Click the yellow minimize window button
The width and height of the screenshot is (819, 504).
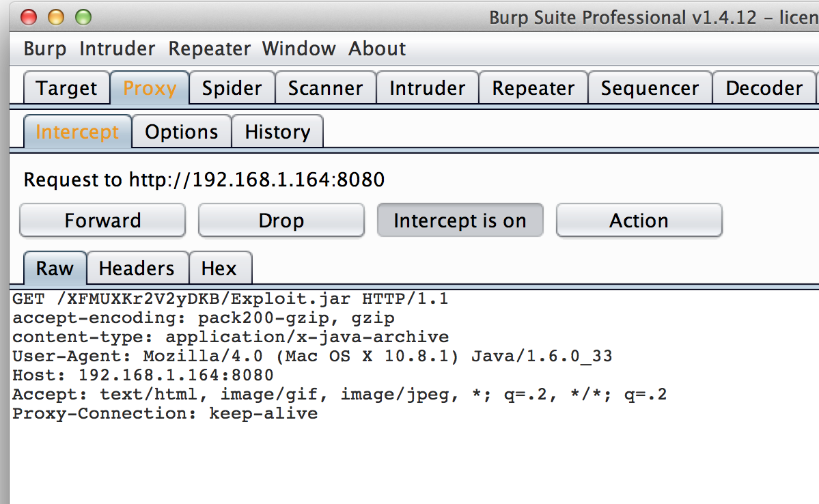pyautogui.click(x=56, y=17)
